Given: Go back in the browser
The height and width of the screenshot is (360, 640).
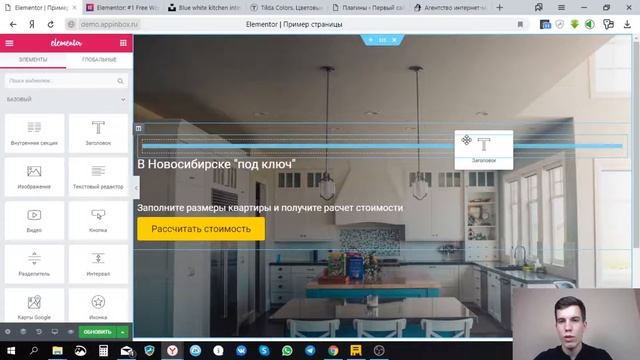Looking at the screenshot, I should click(13, 24).
